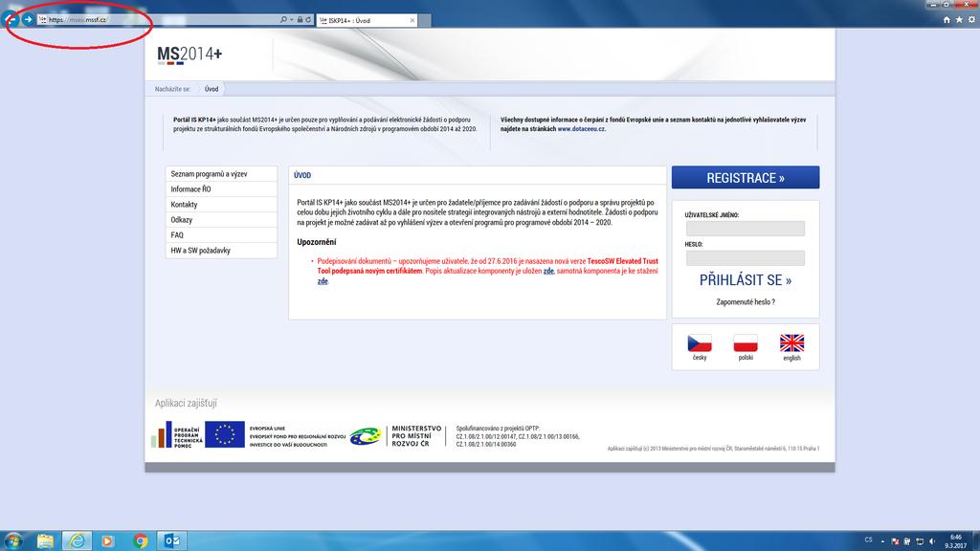980x551 pixels.
Task: Open the FAQ menu item
Action: 221,235
